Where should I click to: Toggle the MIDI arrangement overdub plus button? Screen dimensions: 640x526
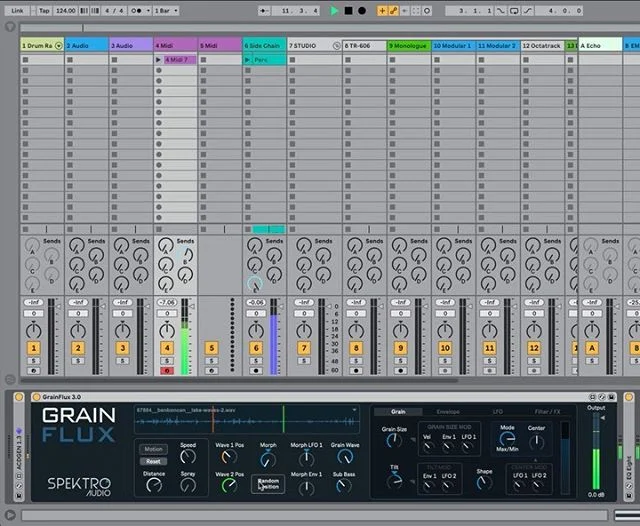coord(382,11)
